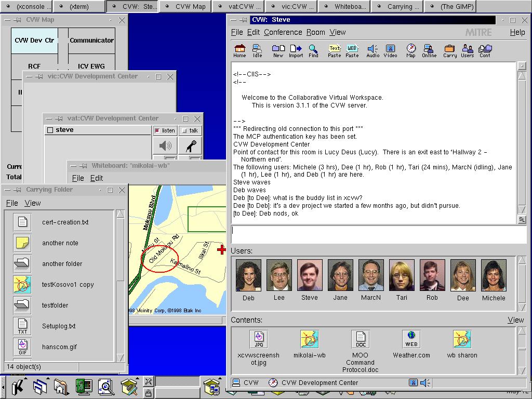Open the Whiteboard Edit menu
Screen dimensions: 532x399
point(97,178)
